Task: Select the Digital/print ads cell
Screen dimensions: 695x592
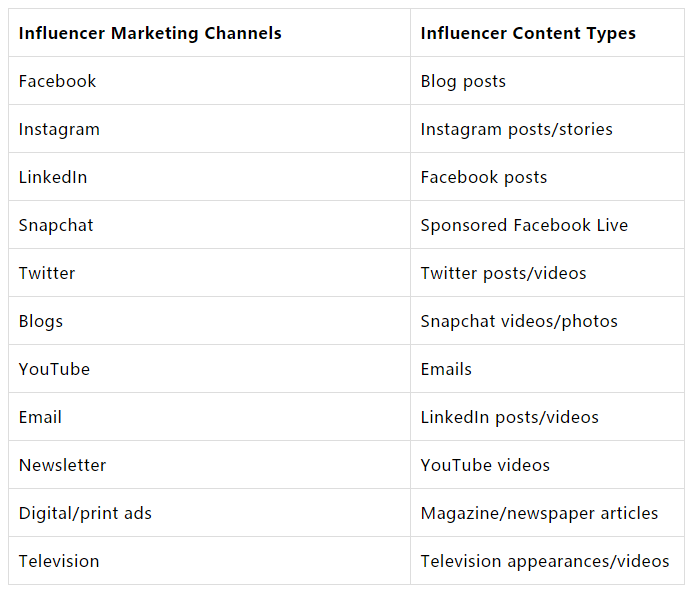Action: click(x=209, y=513)
